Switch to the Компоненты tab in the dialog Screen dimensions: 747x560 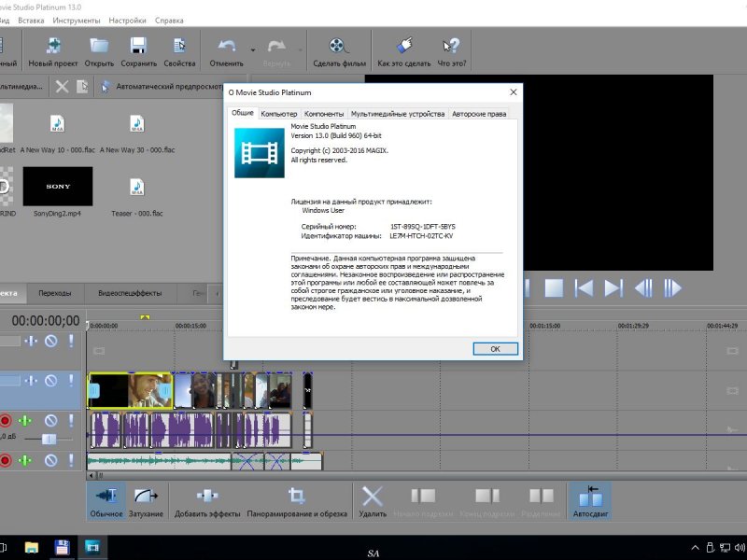click(324, 114)
